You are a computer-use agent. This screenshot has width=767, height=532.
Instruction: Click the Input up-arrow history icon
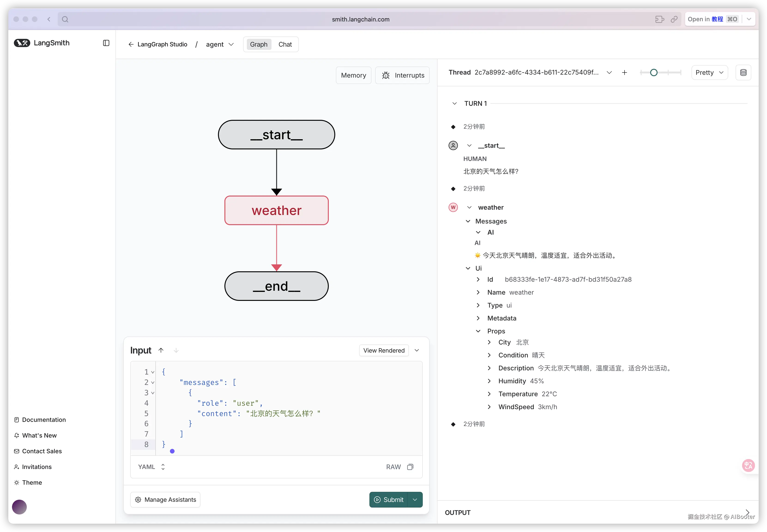[161, 350]
